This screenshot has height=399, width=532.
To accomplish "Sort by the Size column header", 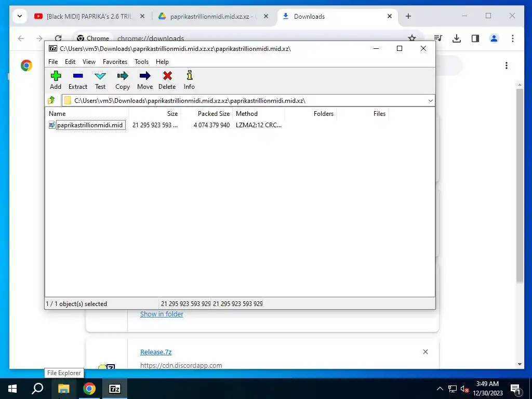I will click(155, 114).
